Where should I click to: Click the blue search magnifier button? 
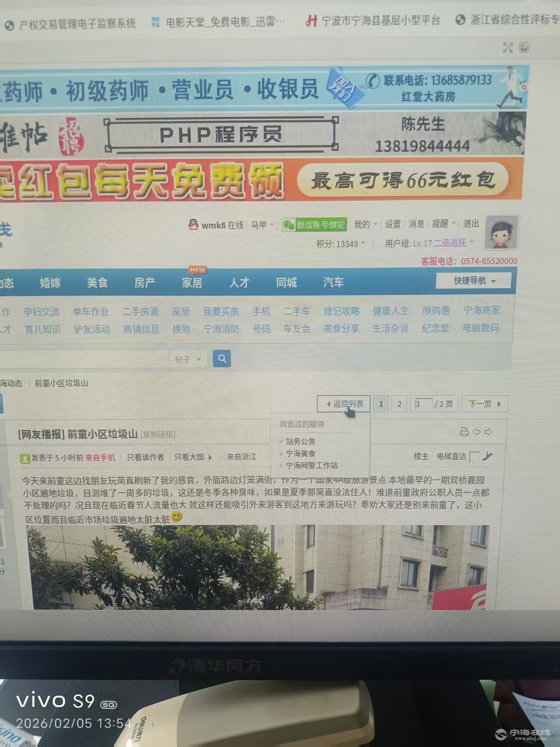(x=222, y=359)
